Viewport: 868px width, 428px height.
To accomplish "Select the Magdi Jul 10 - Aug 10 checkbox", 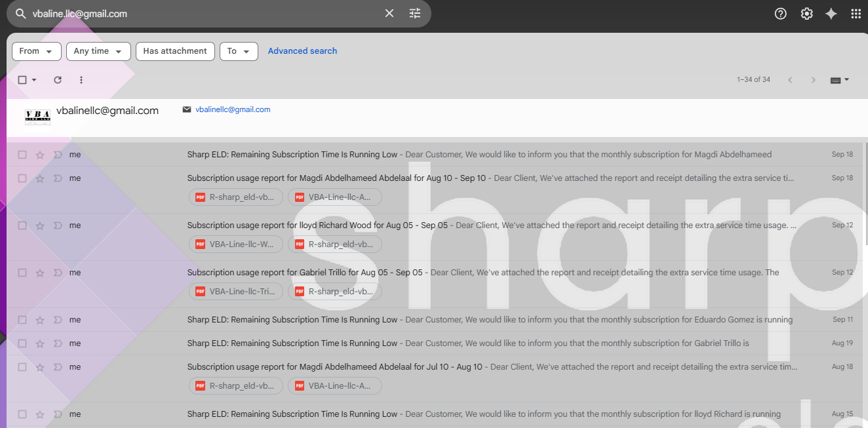I will click(x=22, y=367).
